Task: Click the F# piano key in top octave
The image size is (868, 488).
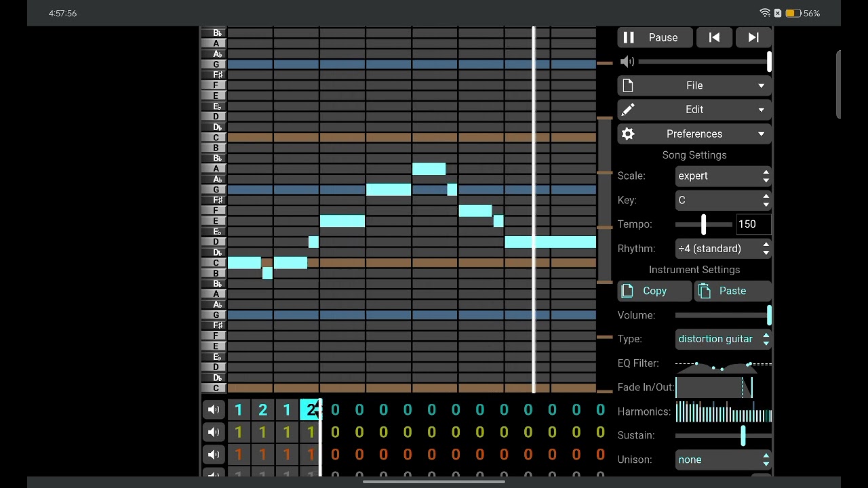Action: click(214, 75)
